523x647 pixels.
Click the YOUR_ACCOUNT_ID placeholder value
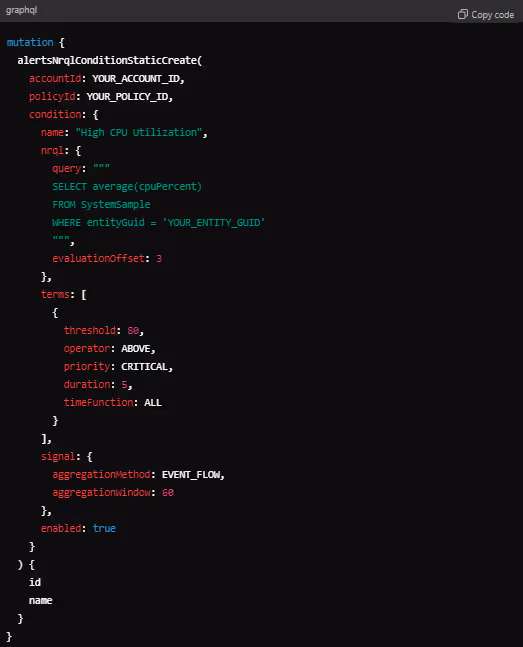click(136, 78)
